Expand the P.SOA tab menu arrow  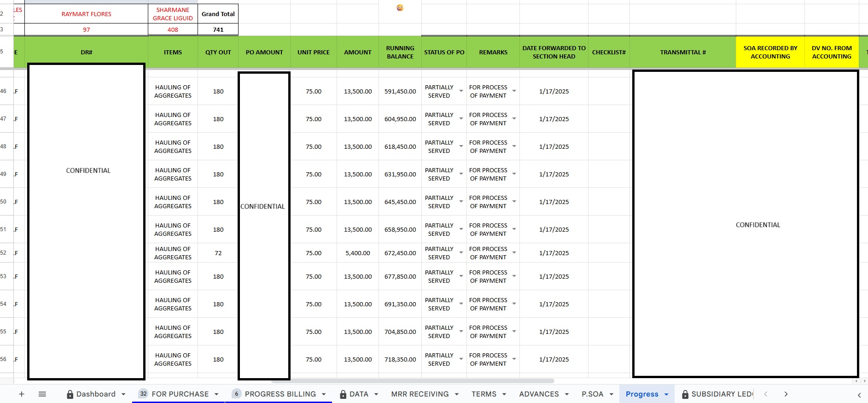coord(612,394)
